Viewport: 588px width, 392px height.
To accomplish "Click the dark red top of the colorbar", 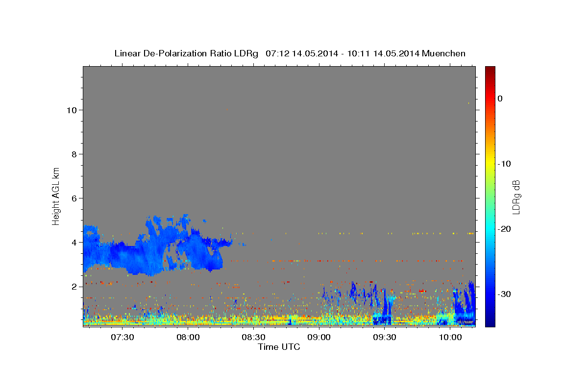I will 490,70.
